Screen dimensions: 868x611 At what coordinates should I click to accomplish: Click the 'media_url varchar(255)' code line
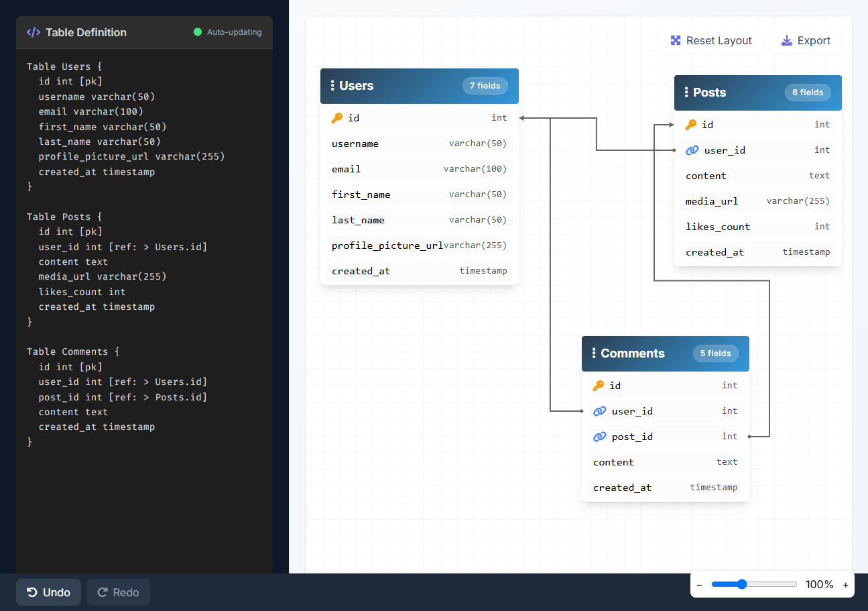103,276
